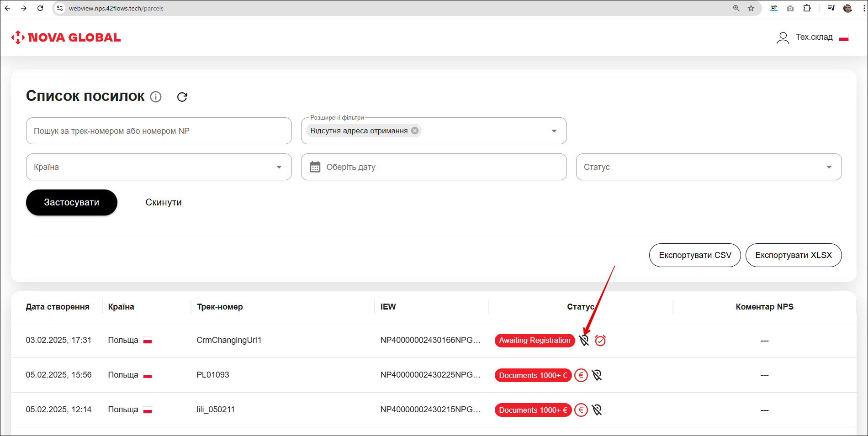Click the info icon beside the page title
The height and width of the screenshot is (436, 868).
(x=156, y=97)
